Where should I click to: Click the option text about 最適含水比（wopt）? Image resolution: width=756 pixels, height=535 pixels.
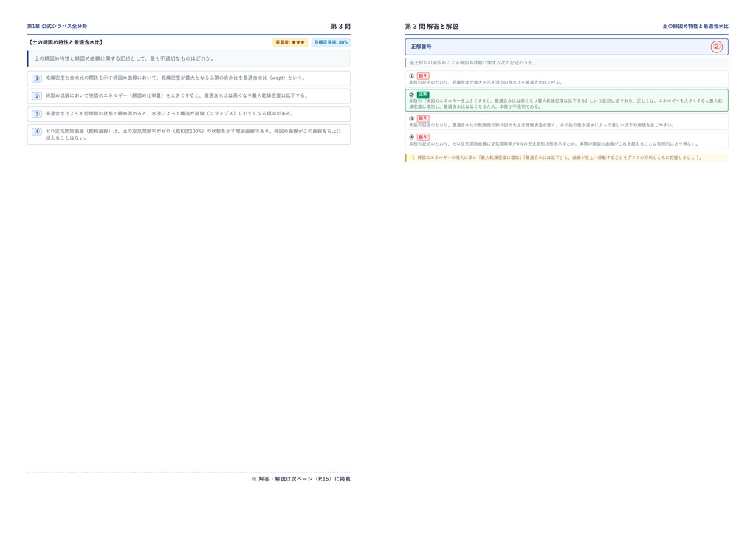tap(175, 78)
